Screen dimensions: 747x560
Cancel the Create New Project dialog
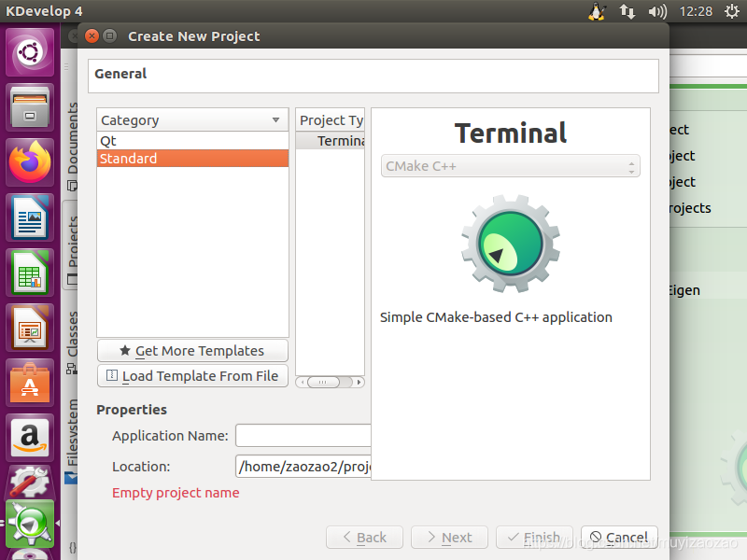[619, 538]
